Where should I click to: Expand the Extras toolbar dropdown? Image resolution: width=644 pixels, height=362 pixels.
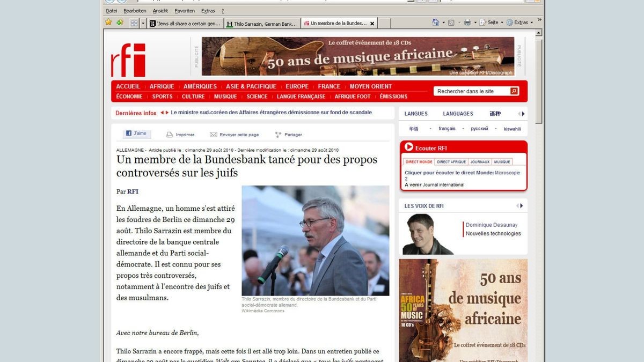pyautogui.click(x=531, y=23)
